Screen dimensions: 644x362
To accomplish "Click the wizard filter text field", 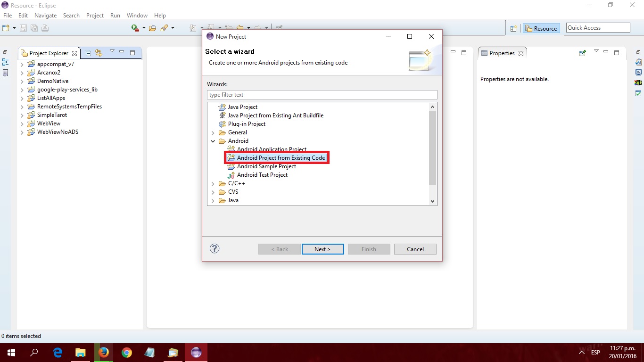I will (x=322, y=95).
